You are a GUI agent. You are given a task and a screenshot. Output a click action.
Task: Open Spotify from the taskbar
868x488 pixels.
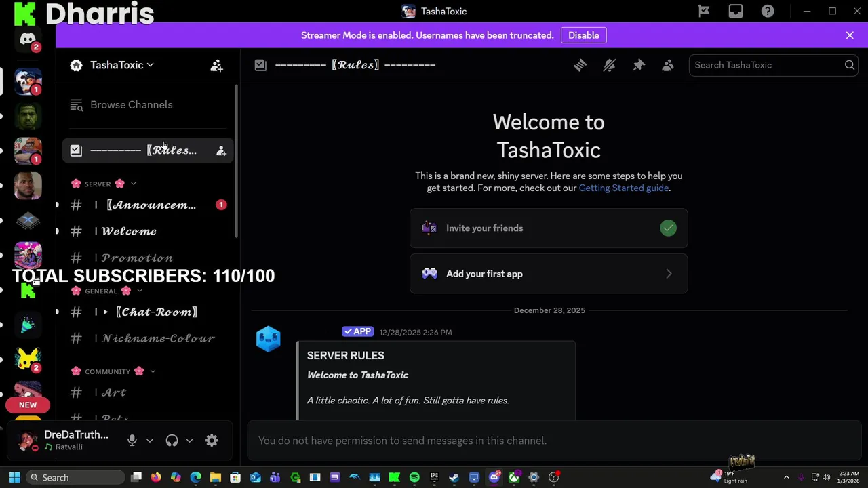point(414,477)
